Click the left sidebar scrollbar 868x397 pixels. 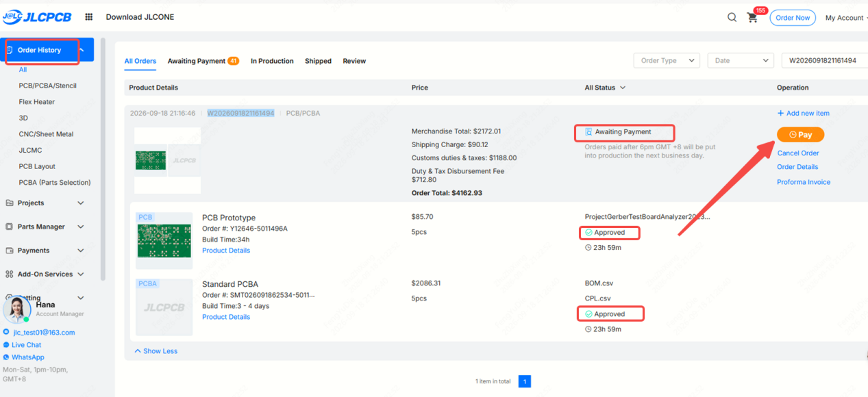[103, 159]
